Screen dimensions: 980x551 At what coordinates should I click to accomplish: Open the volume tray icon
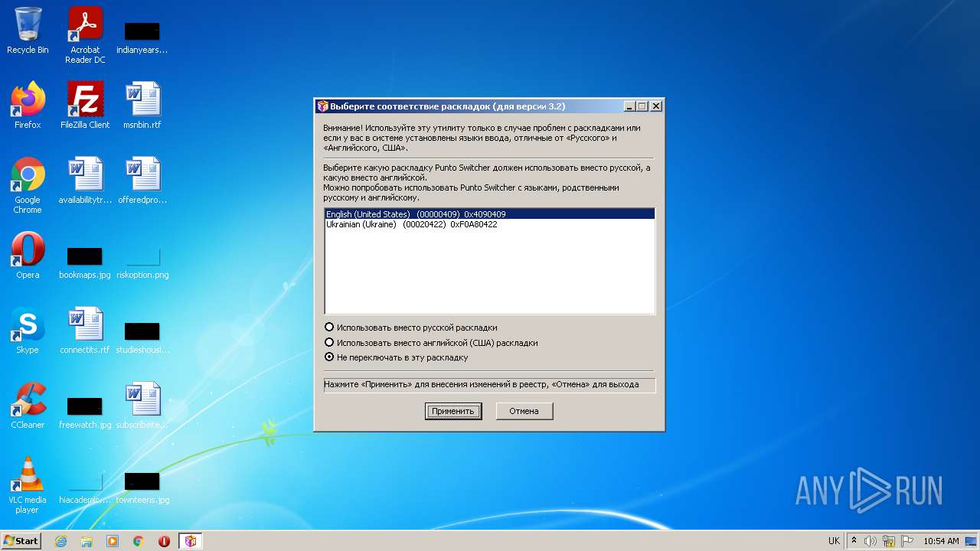(x=871, y=541)
